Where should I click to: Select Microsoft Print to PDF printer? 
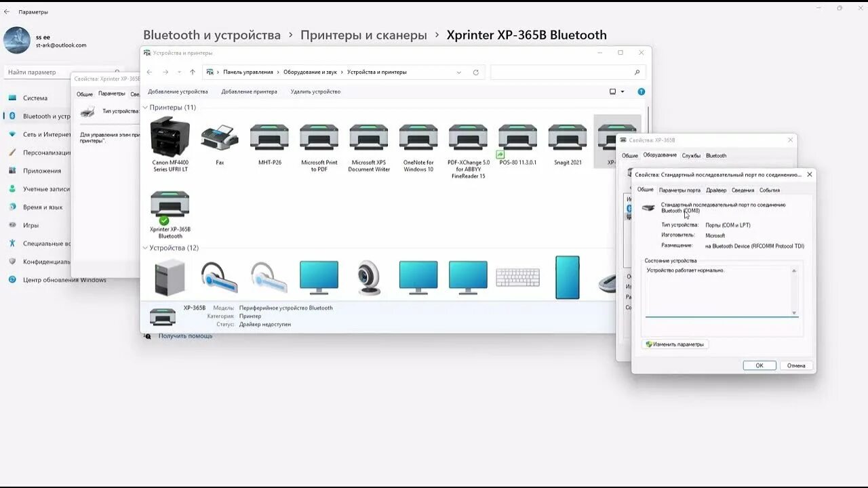tap(319, 148)
